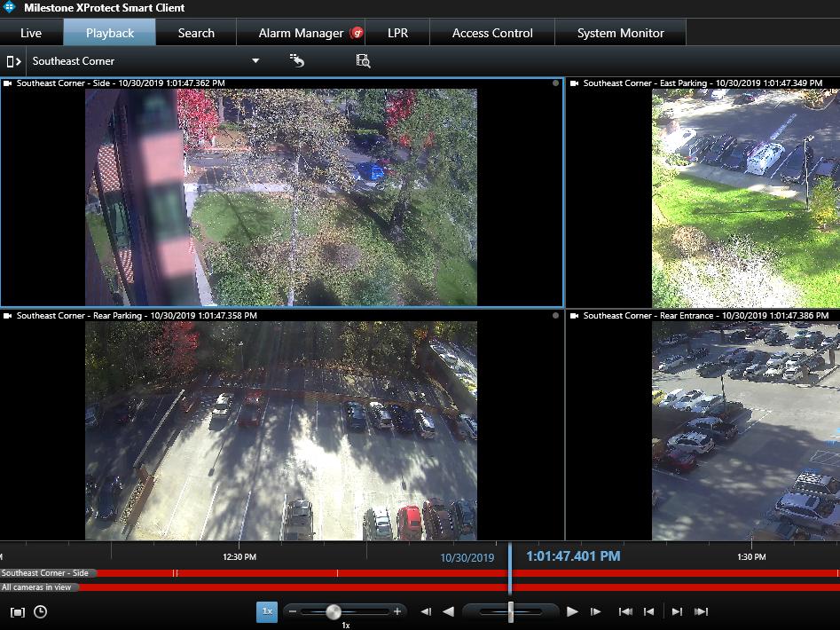Click the time selection mode icon
840x630 pixels.
click(18, 612)
